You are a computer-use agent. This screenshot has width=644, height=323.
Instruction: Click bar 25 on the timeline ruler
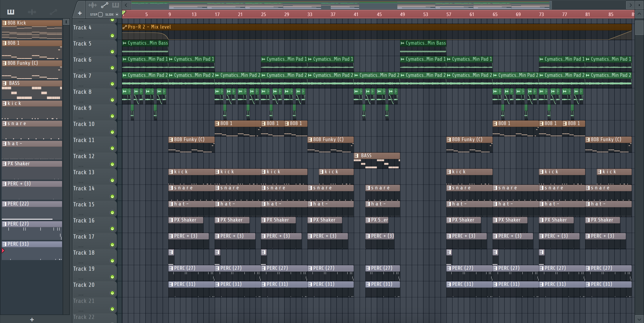(x=263, y=14)
